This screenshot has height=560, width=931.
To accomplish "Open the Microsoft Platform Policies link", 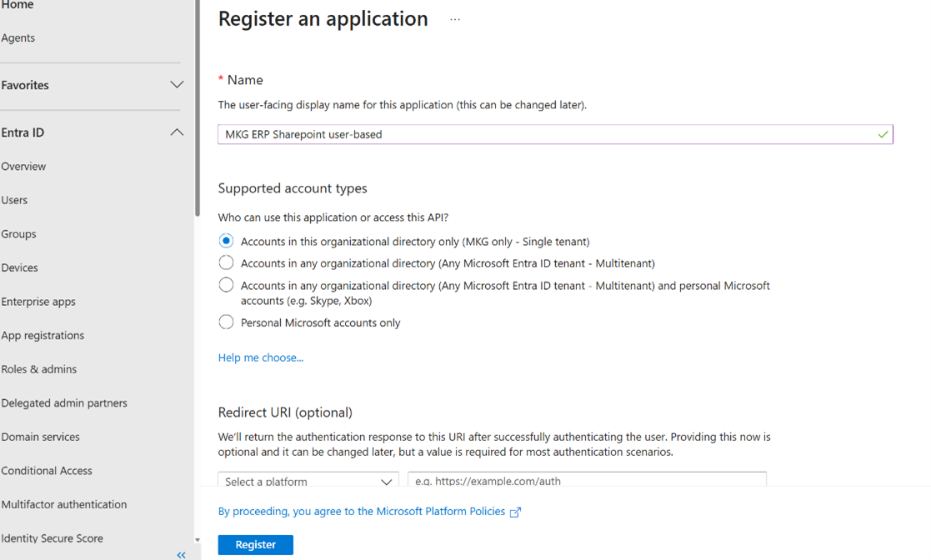I will [361, 511].
